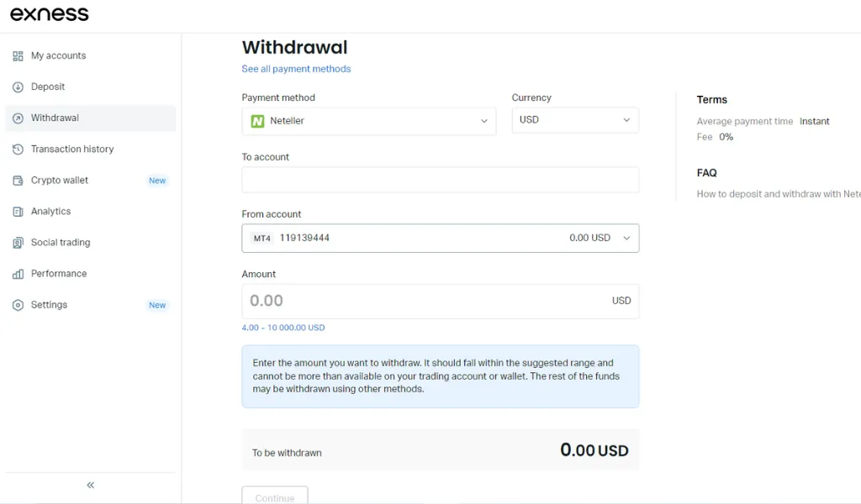Collapse the sidebar with the double chevron

[x=90, y=485]
